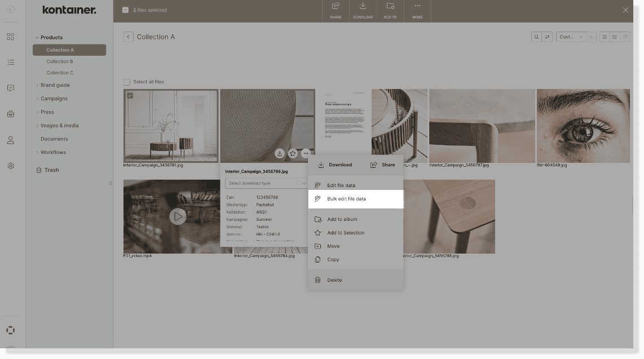Open the settings gear in the left sidebar

coord(10,165)
